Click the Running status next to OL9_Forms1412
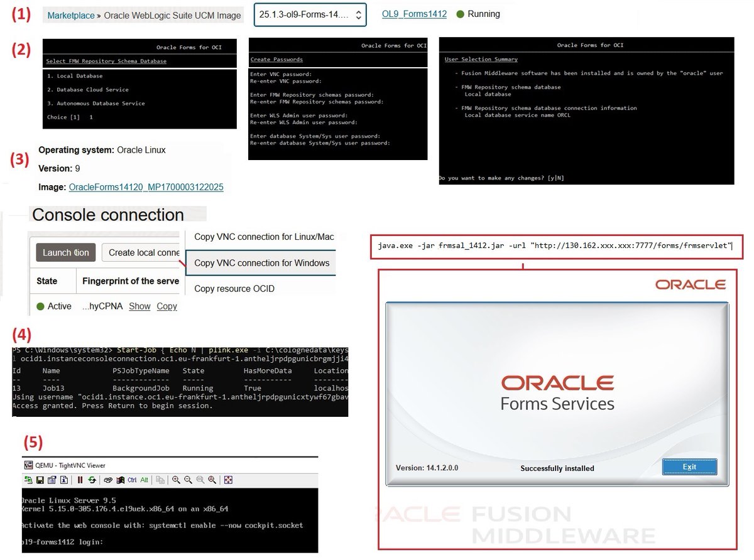754x560 pixels. pos(478,14)
